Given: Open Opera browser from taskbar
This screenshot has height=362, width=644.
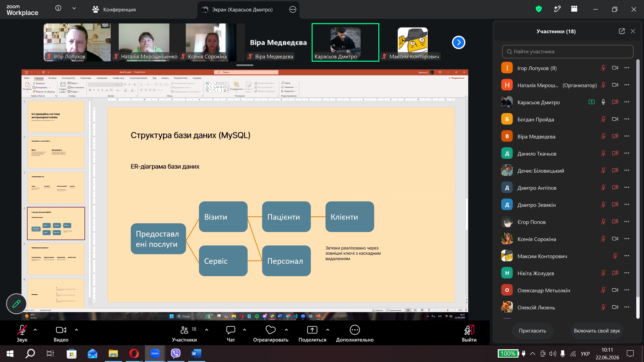Looking at the screenshot, I should point(134,353).
